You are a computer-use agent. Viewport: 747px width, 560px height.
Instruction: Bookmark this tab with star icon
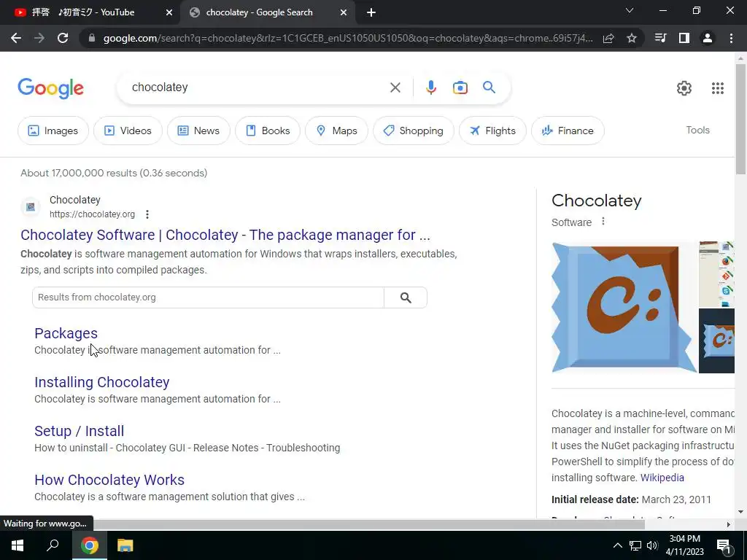click(x=632, y=38)
